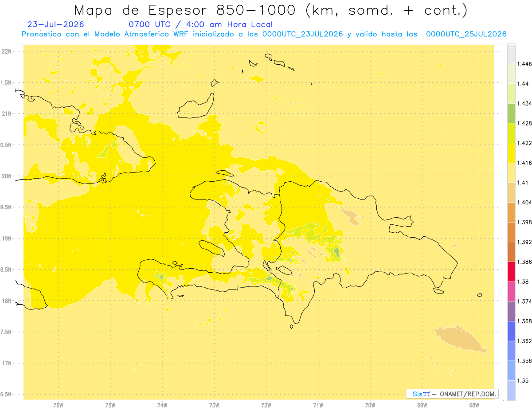This screenshot has width=532, height=411.
Task: Click the tan thickness patch southeast near 68W
Action: (459, 338)
